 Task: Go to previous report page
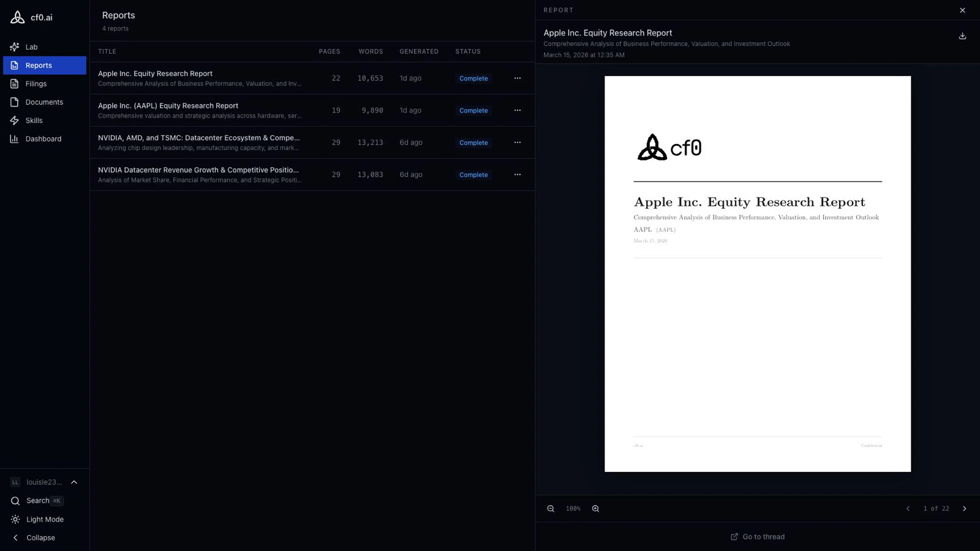(x=908, y=509)
